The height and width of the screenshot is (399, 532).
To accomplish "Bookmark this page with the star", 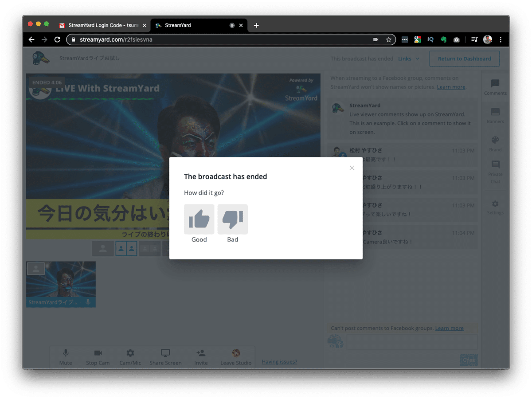I will tap(389, 39).
